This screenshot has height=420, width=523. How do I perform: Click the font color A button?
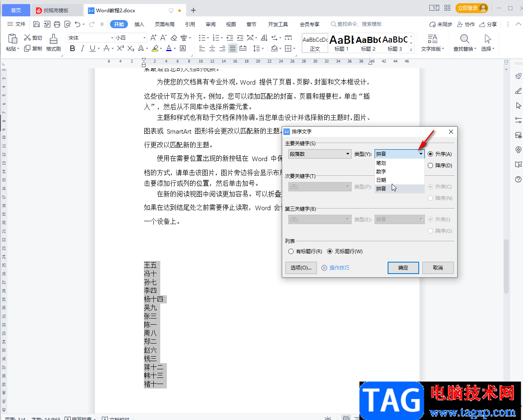tap(169, 48)
